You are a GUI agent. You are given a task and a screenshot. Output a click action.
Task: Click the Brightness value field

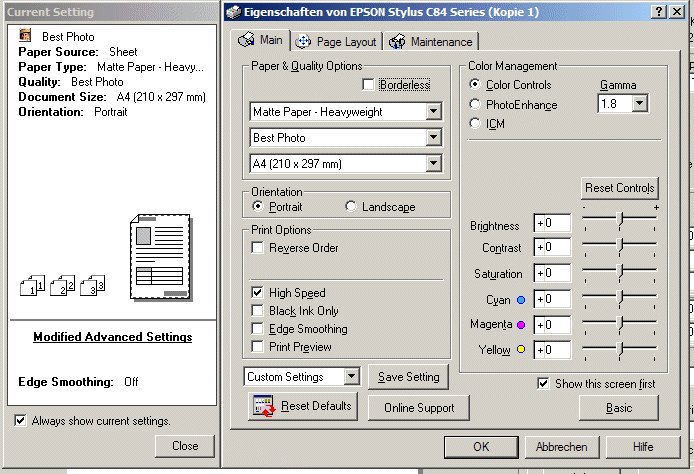pos(552,223)
